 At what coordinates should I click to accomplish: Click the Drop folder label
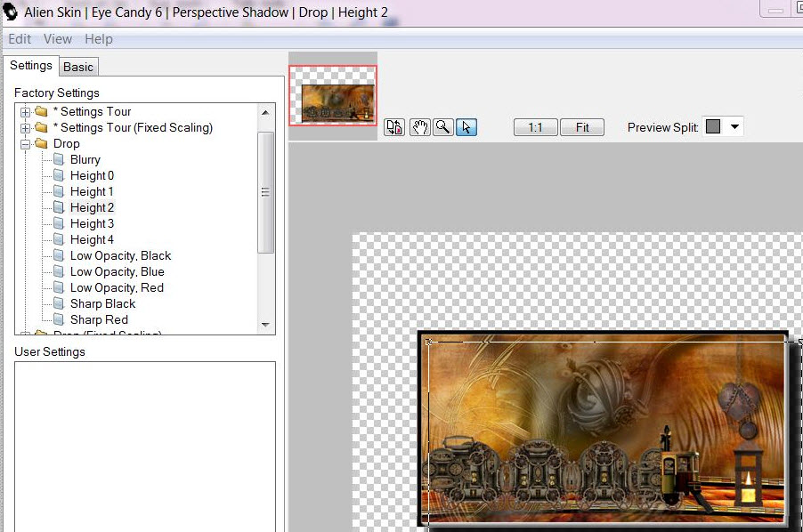click(67, 144)
